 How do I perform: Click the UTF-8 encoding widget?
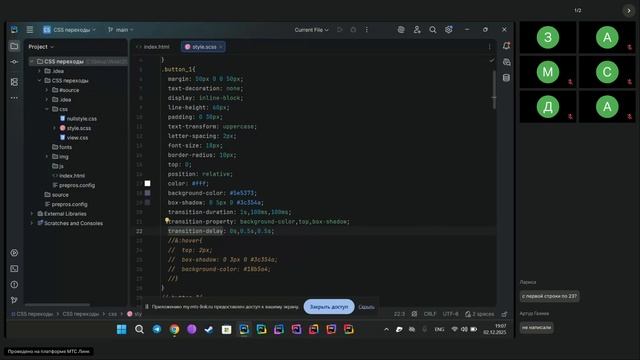tap(451, 314)
